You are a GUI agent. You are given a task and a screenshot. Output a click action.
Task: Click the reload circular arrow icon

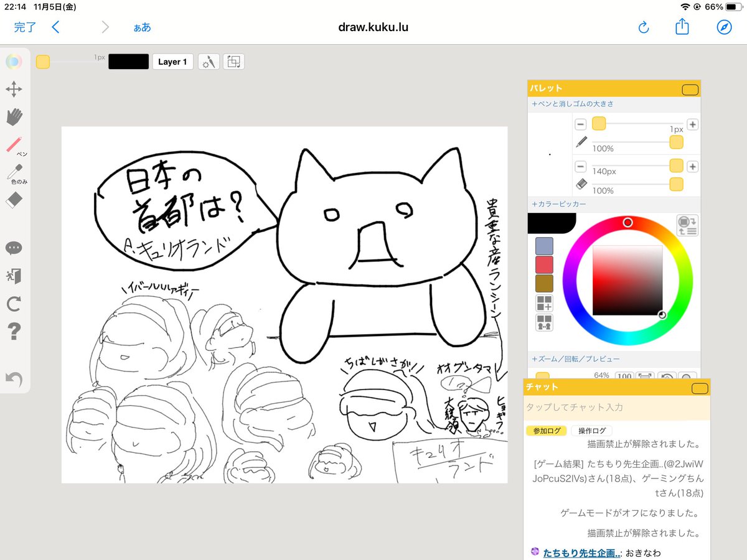[x=14, y=304]
